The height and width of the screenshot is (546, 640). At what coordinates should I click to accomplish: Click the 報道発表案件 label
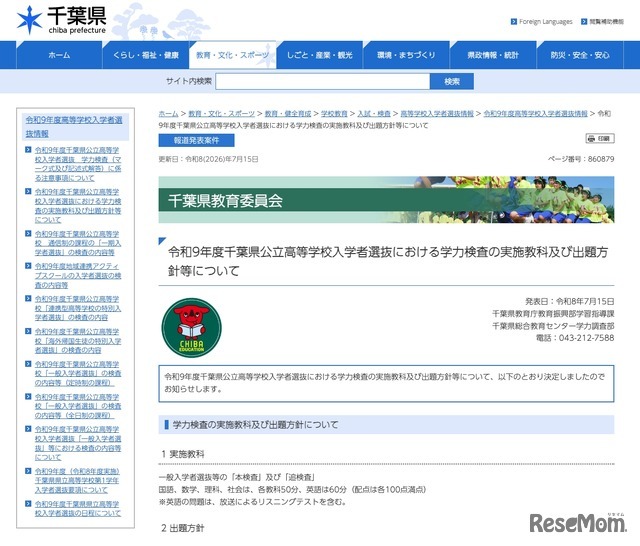tap(196, 140)
